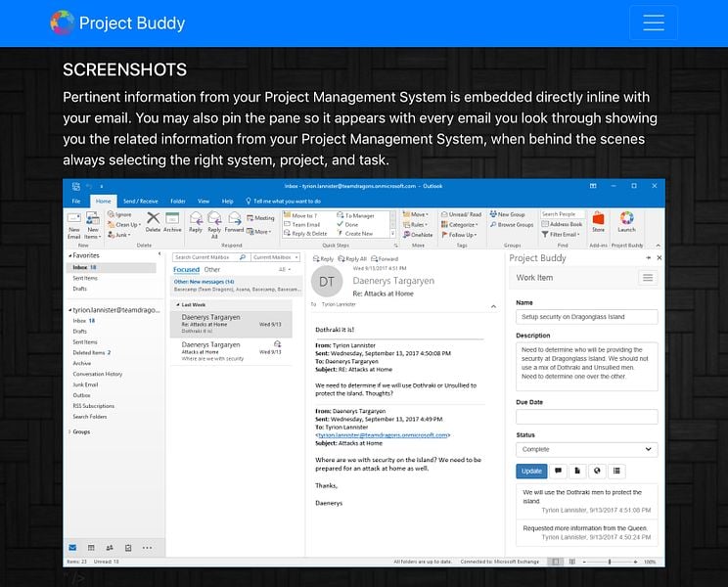
Task: Click the comment icon beside Update
Action: point(558,471)
